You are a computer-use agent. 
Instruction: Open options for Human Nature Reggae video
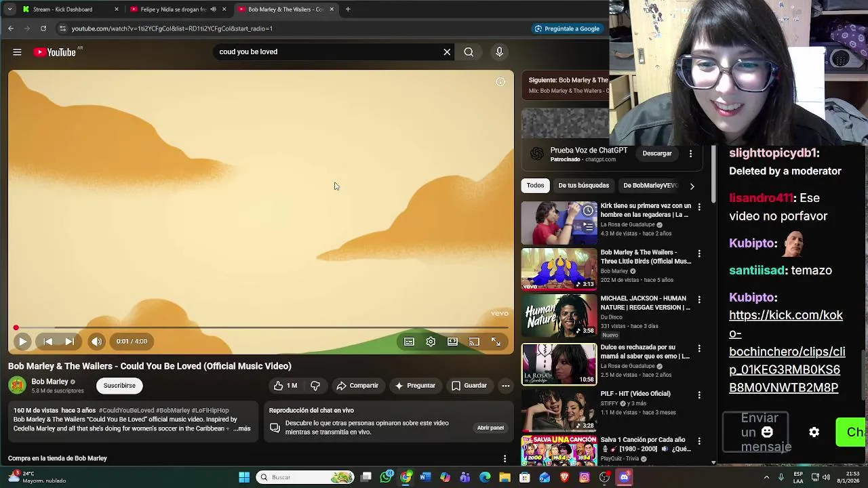[x=699, y=300]
